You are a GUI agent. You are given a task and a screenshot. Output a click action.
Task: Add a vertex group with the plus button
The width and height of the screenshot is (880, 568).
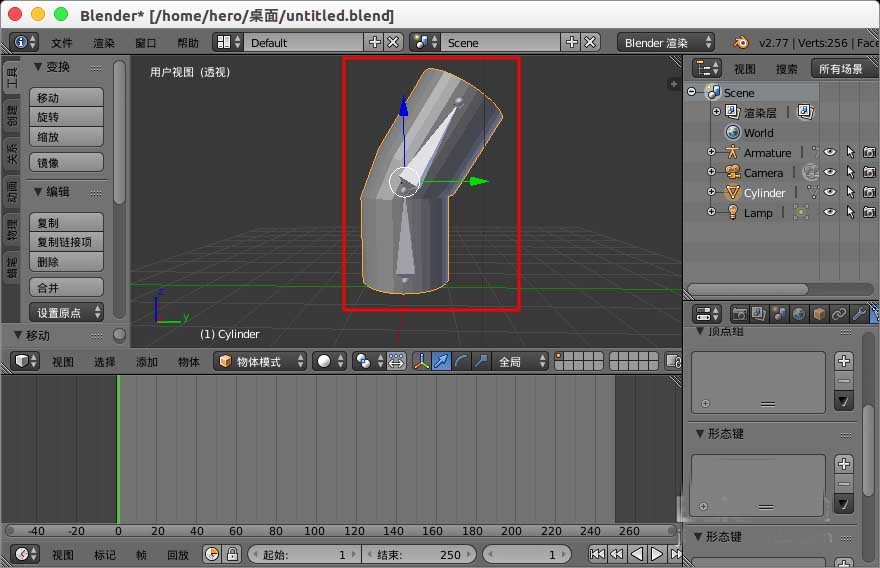(x=844, y=360)
